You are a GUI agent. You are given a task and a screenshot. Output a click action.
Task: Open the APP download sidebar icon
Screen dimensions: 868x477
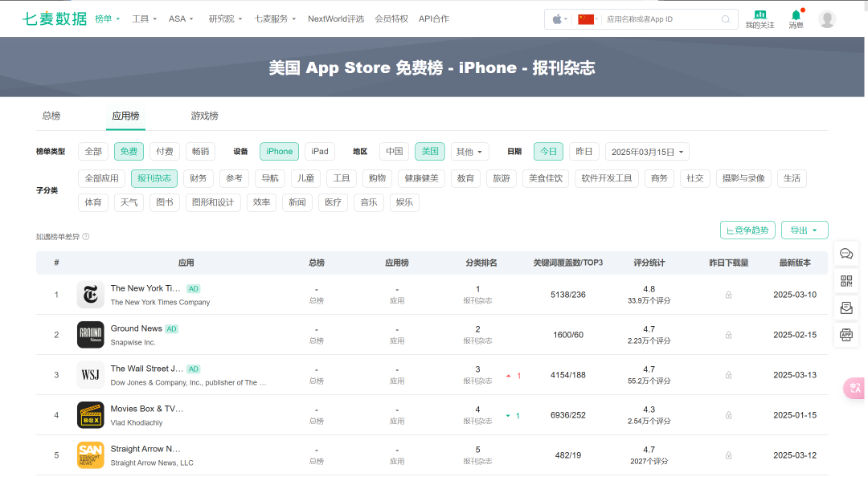coord(846,334)
